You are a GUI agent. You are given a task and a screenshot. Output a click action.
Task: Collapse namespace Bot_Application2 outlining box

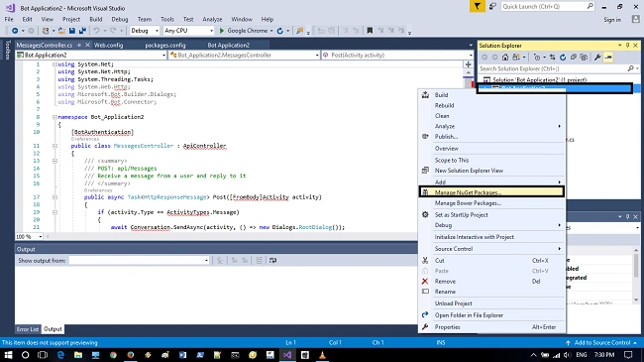[54, 117]
